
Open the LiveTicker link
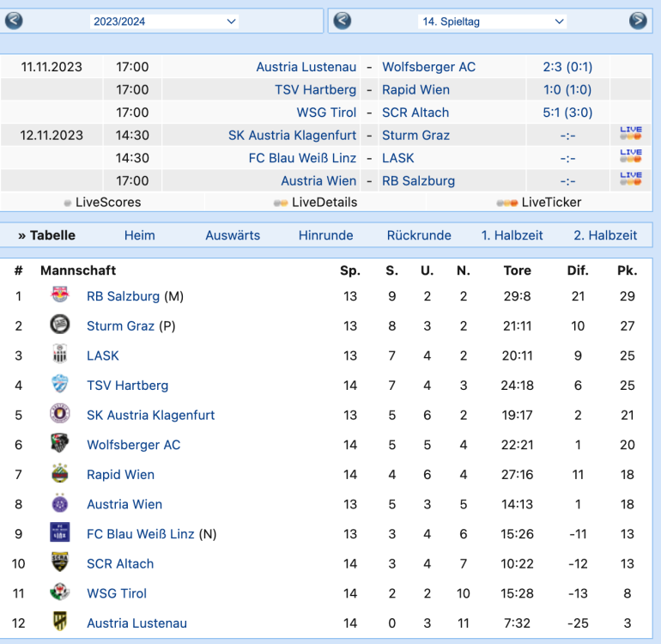(x=550, y=203)
